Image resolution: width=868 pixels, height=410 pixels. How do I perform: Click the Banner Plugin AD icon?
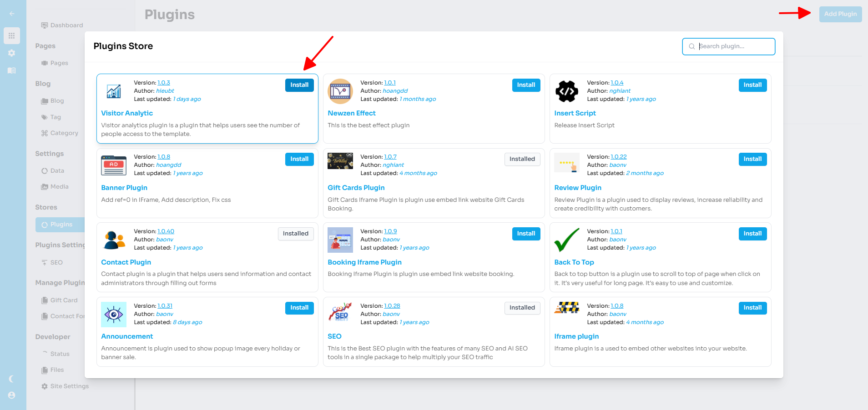click(x=113, y=165)
